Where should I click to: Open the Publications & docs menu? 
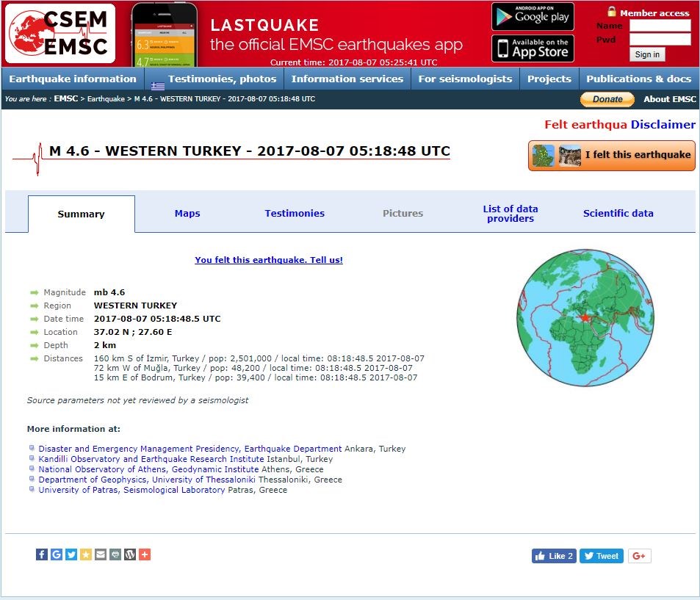[638, 79]
